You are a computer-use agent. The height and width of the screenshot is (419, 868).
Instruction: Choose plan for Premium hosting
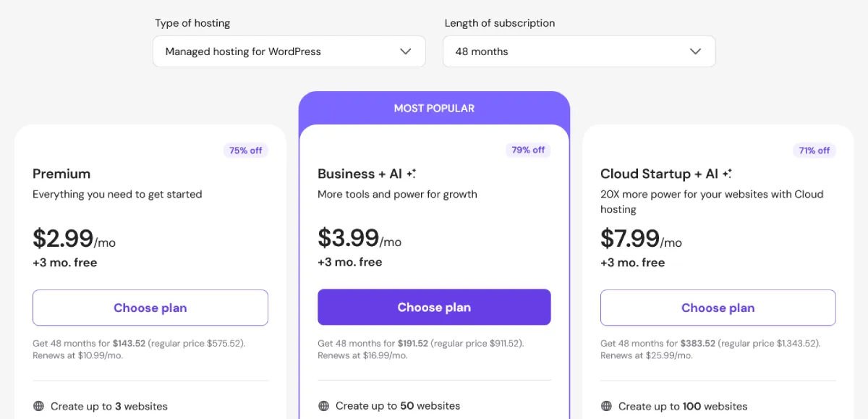tap(150, 308)
